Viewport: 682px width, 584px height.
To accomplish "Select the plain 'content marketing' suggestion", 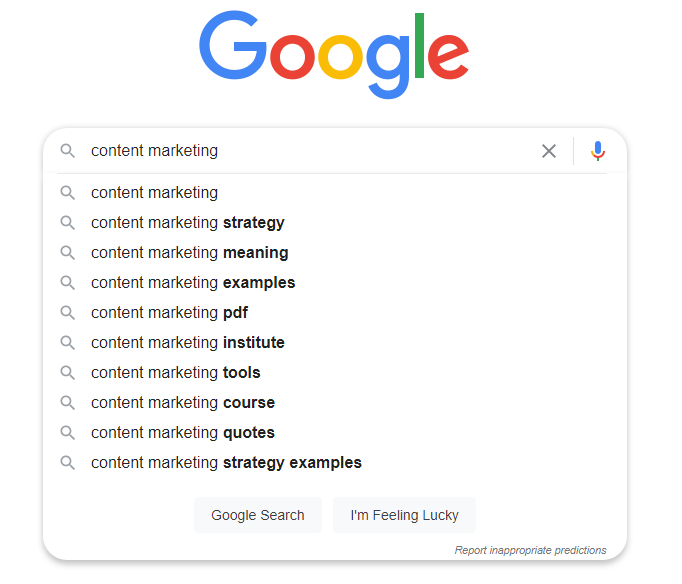I will coord(334,193).
